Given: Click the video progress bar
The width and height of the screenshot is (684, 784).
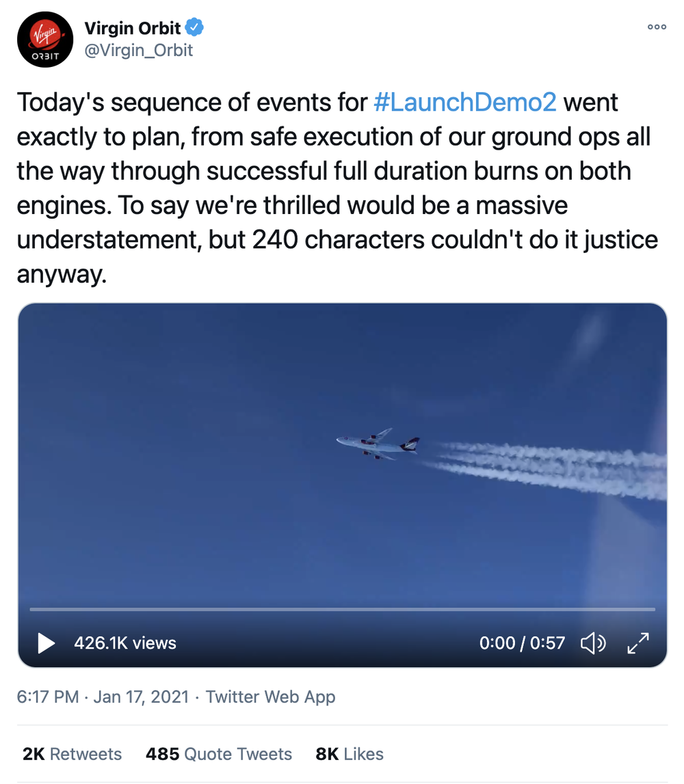Looking at the screenshot, I should pos(342,608).
